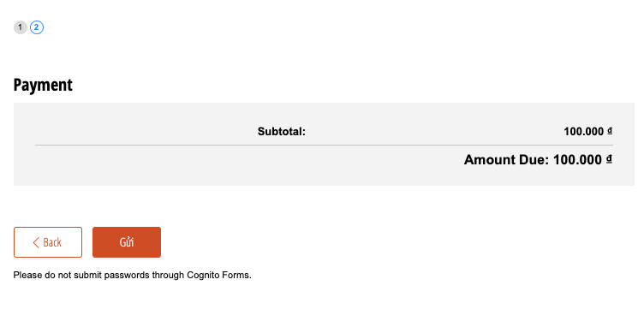Click the Gửi text on orange button
644x327 pixels.
127,242
